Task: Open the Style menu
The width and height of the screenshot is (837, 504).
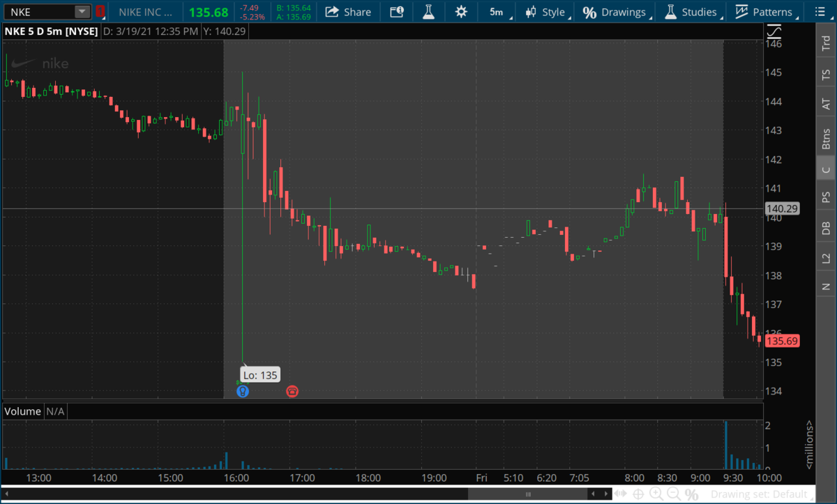Action: pyautogui.click(x=548, y=12)
